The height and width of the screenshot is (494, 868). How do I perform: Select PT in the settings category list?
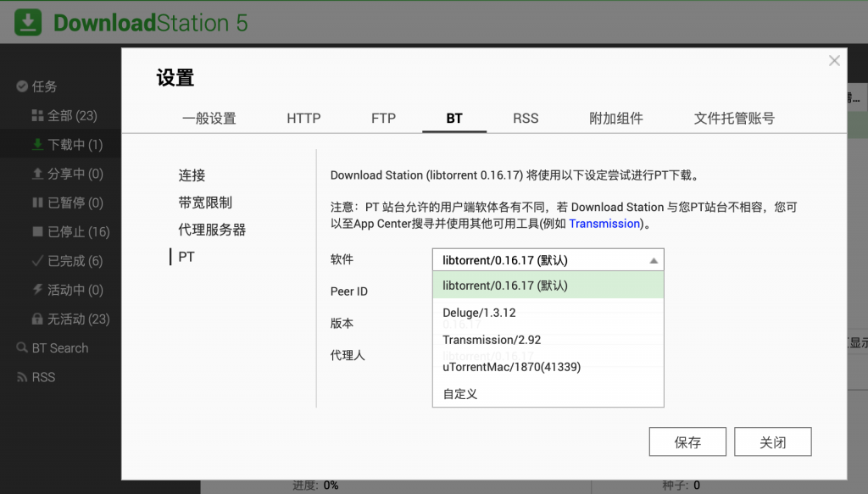186,256
